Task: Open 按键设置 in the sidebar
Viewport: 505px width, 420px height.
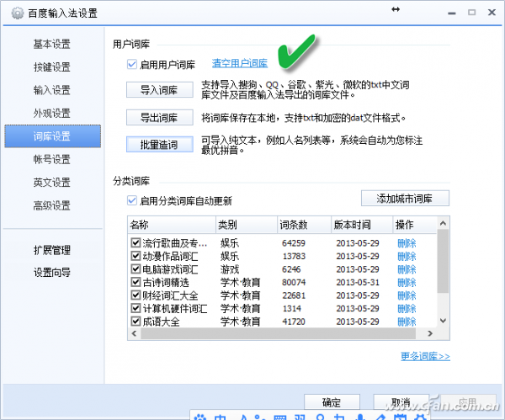Action: 52,67
